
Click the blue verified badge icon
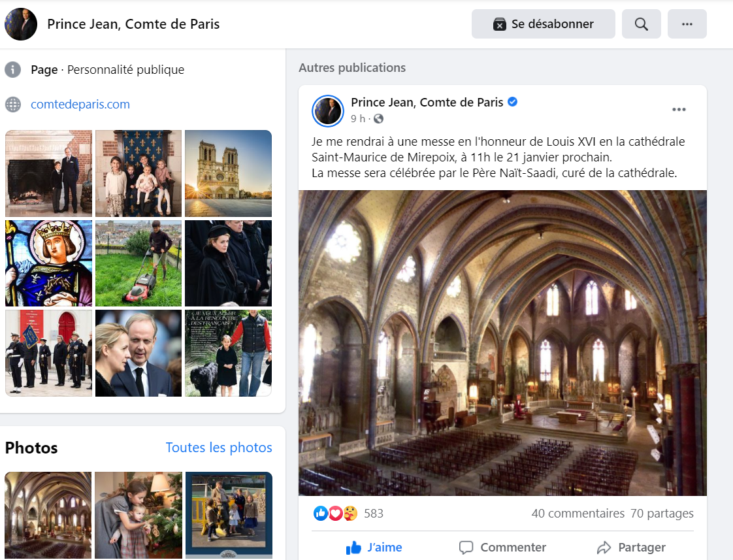pyautogui.click(x=513, y=102)
